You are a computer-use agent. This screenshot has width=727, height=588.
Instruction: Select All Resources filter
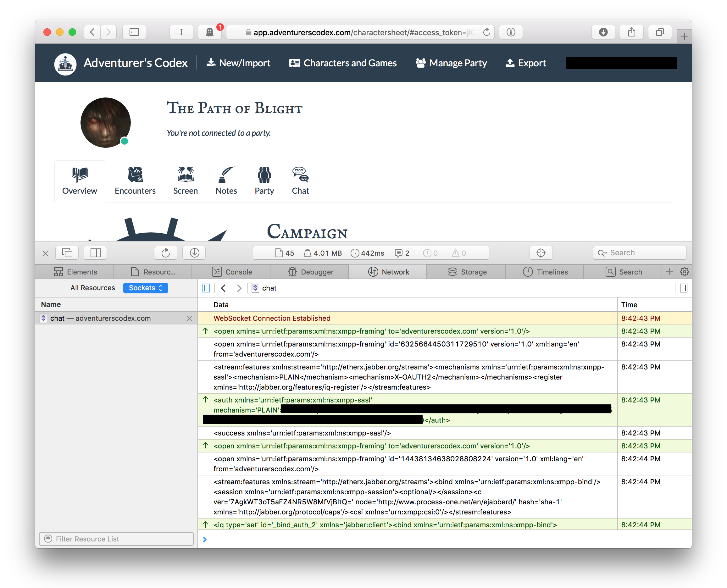click(92, 288)
